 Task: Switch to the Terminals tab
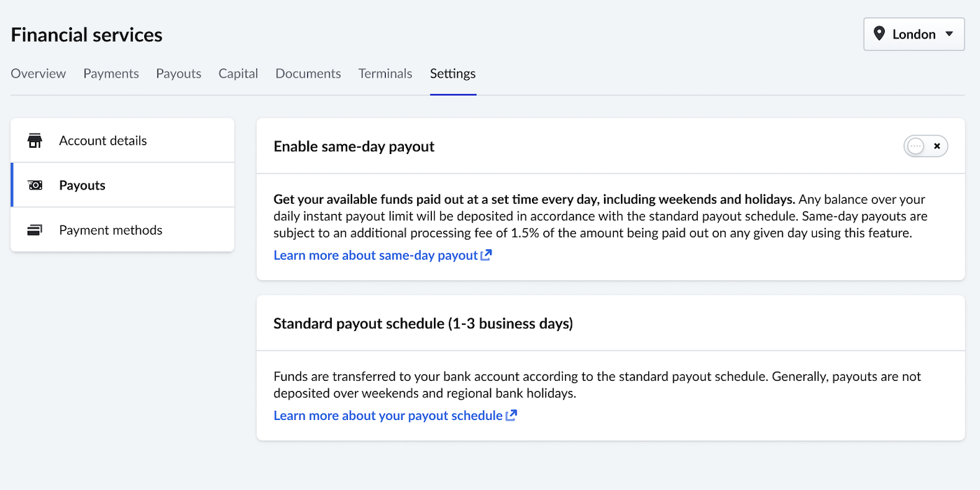pyautogui.click(x=385, y=73)
